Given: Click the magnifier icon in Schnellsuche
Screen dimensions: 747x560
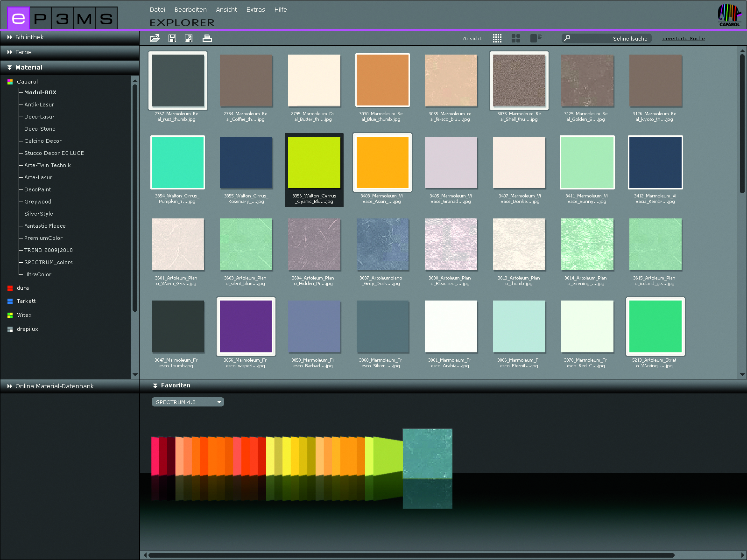Looking at the screenshot, I should pyautogui.click(x=567, y=38).
